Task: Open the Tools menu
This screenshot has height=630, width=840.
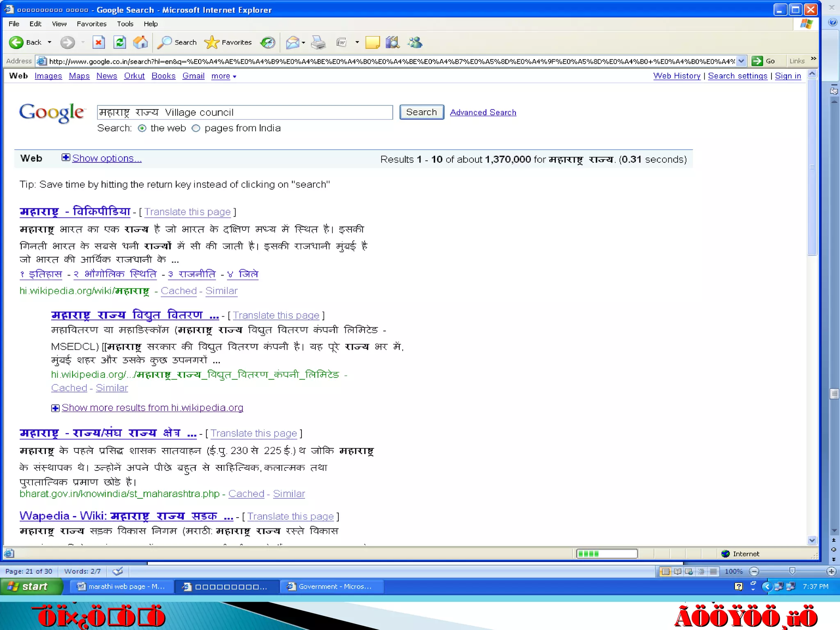Action: [125, 24]
